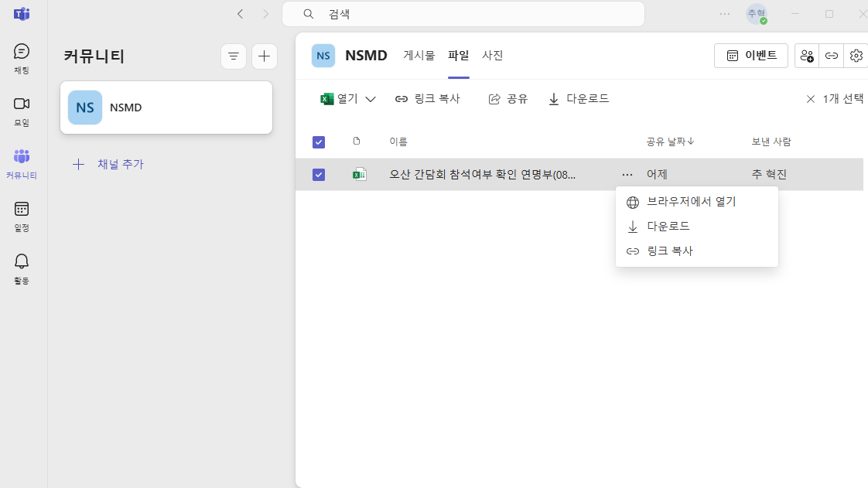This screenshot has height=488, width=868.
Task: Choose 링크 복사 from context menu
Action: coord(697,251)
